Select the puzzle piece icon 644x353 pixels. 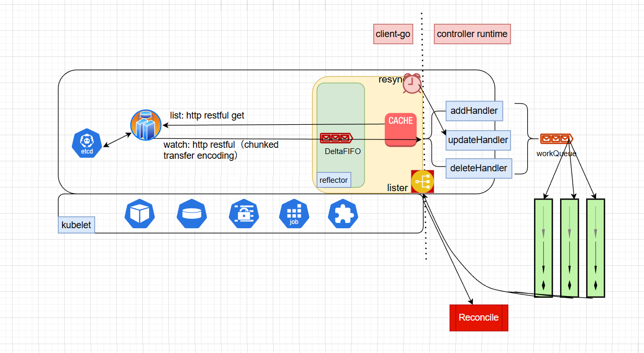[x=343, y=214]
